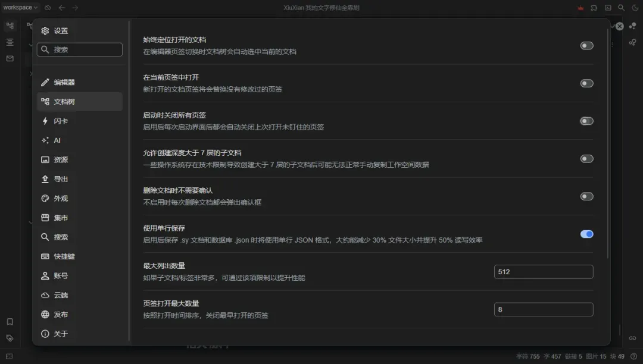Click the command panel icon in top bar

pyautogui.click(x=608, y=8)
